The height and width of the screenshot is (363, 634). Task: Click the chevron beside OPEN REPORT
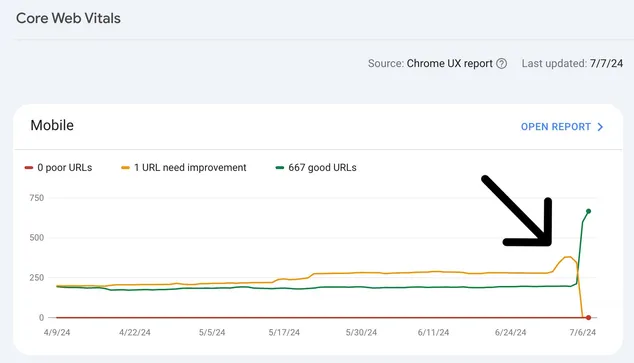(x=600, y=127)
